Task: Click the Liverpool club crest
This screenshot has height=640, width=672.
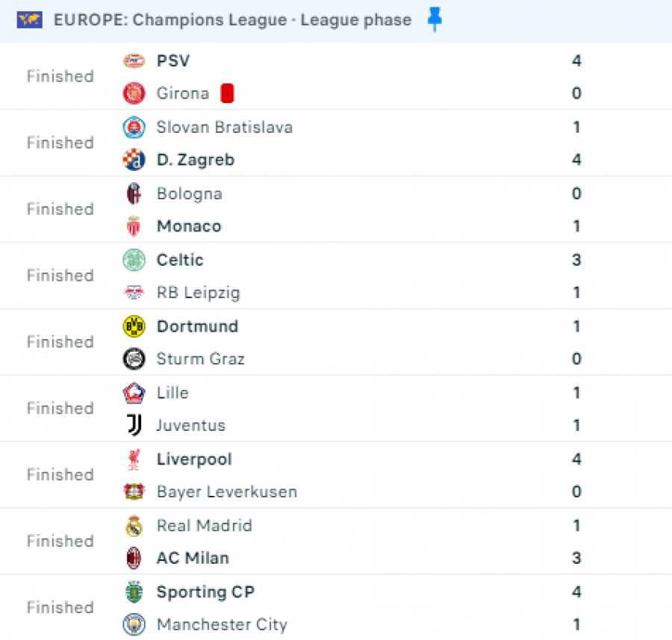Action: click(134, 459)
